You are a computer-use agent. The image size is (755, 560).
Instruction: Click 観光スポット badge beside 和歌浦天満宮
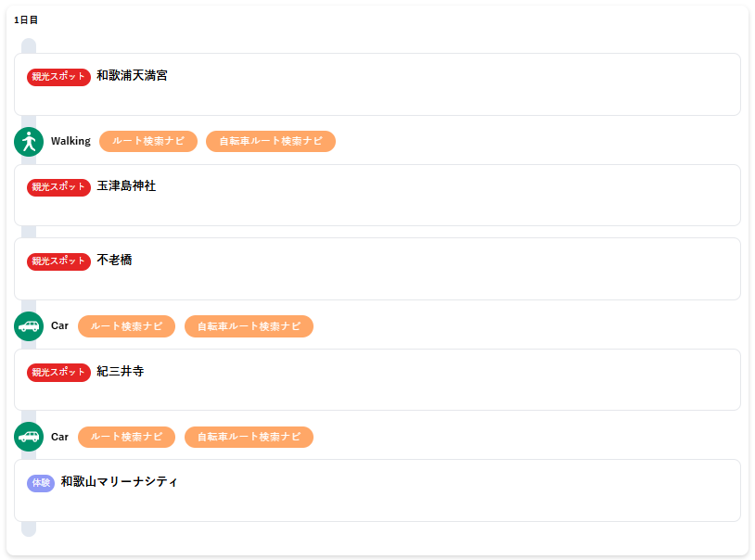click(x=58, y=77)
